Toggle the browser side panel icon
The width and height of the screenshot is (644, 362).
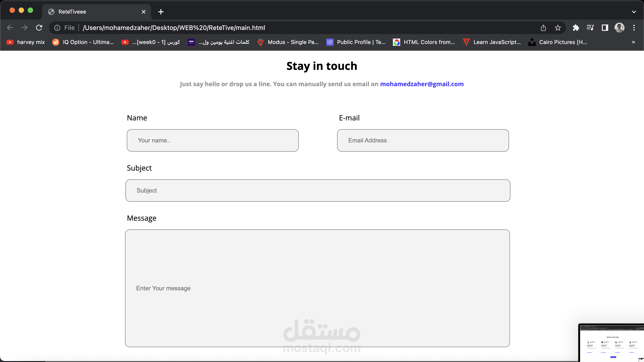click(x=605, y=28)
